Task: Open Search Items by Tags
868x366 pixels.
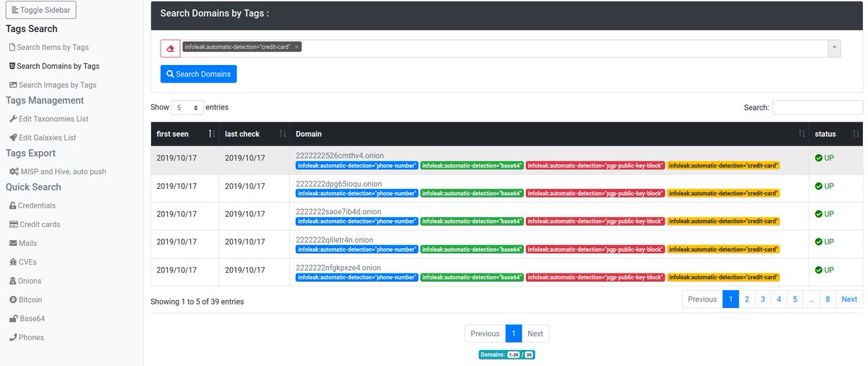Action: click(x=53, y=47)
